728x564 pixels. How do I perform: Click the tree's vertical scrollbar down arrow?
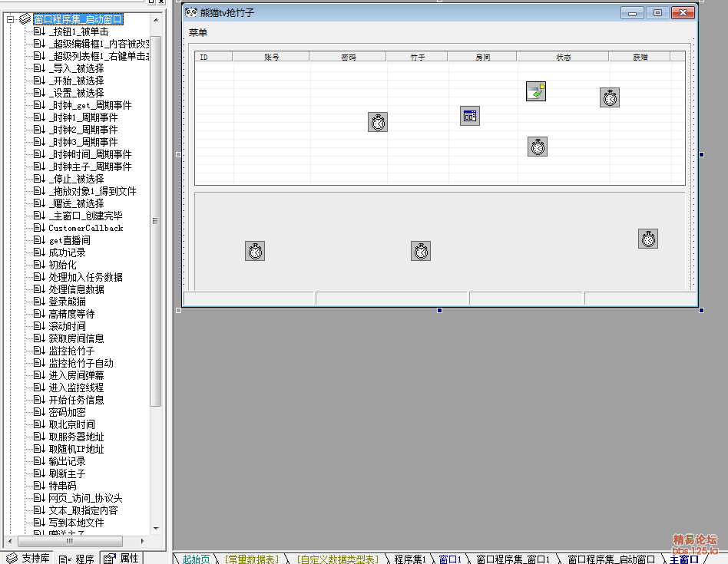156,528
